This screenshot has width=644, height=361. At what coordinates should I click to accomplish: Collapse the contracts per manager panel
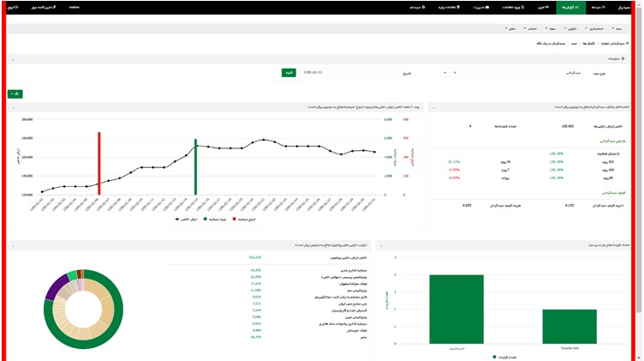[381, 246]
